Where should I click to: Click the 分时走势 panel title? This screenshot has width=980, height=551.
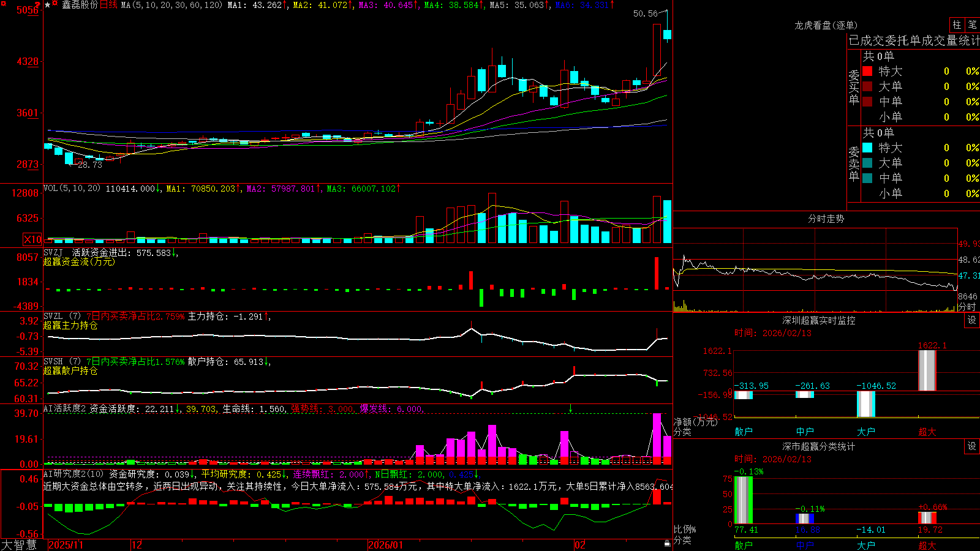826,219
